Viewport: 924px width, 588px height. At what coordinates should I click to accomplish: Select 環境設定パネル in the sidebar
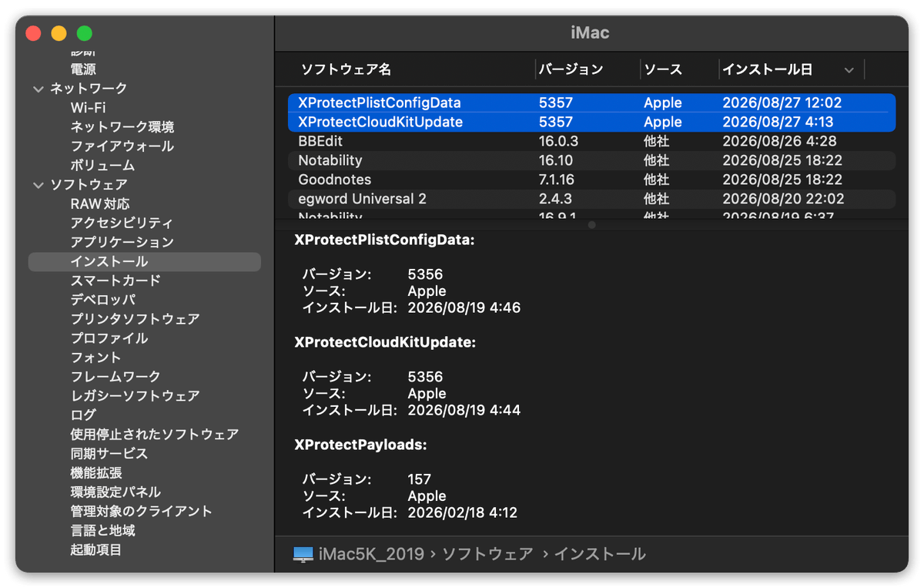(115, 492)
